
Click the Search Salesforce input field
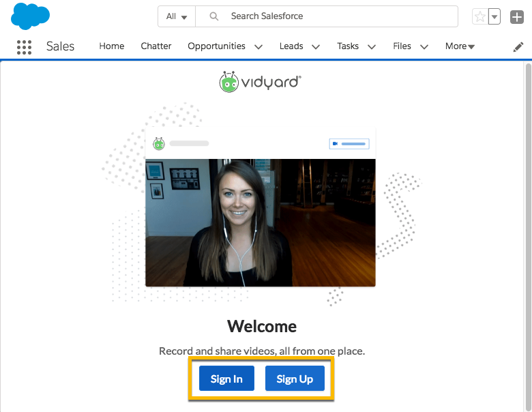[x=327, y=16]
